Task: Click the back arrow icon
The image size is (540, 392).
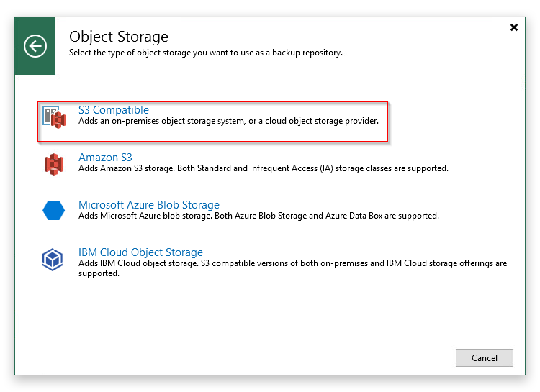Action: pyautogui.click(x=35, y=46)
